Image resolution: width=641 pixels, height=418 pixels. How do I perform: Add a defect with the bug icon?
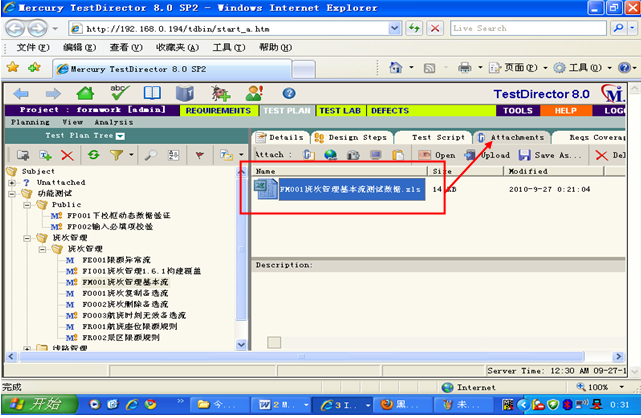pyautogui.click(x=221, y=93)
